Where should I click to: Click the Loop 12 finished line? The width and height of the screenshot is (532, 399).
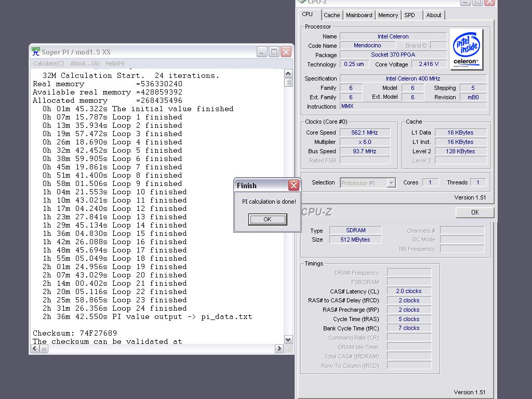point(115,209)
